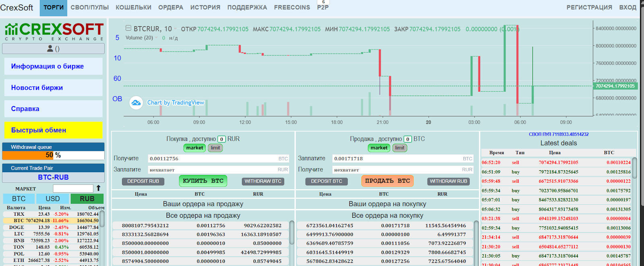Toggle limit order type in buy panel
The image size is (644, 266).
tap(215, 148)
